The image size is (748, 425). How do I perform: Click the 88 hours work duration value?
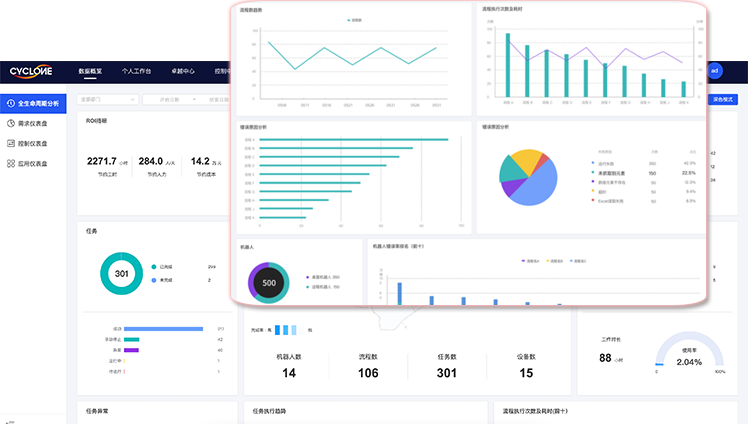point(605,358)
